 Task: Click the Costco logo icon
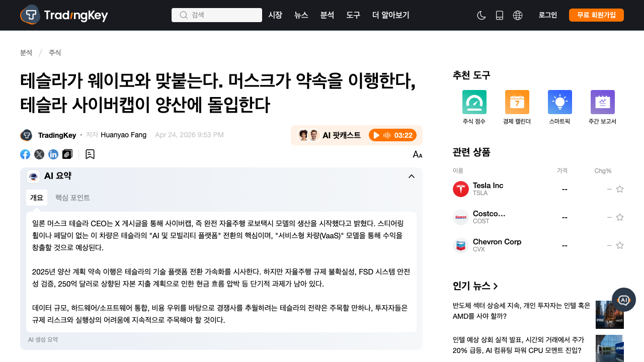click(x=461, y=217)
